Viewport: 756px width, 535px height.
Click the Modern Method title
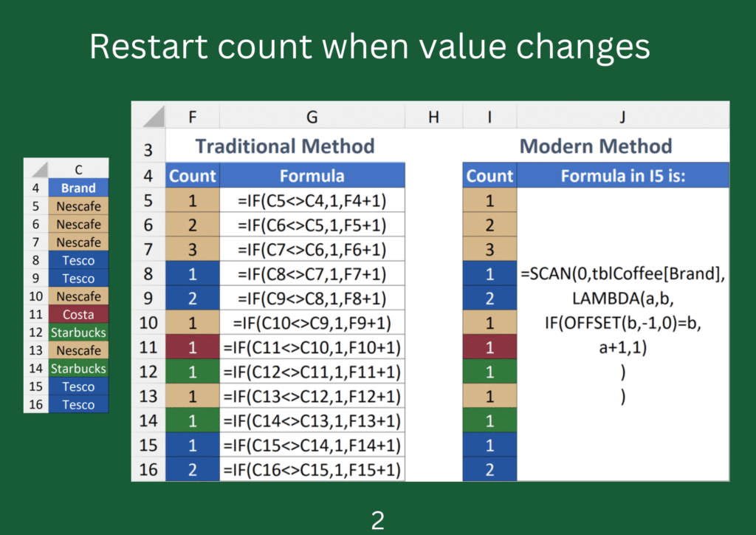(595, 146)
